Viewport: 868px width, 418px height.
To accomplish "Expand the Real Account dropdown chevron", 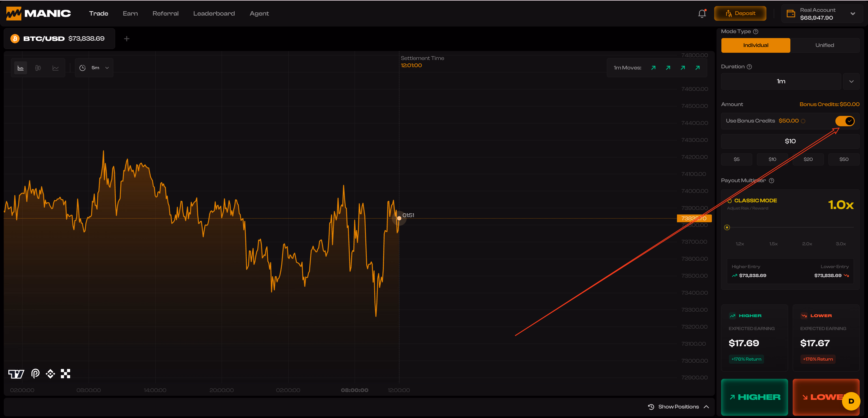I will click(x=853, y=14).
